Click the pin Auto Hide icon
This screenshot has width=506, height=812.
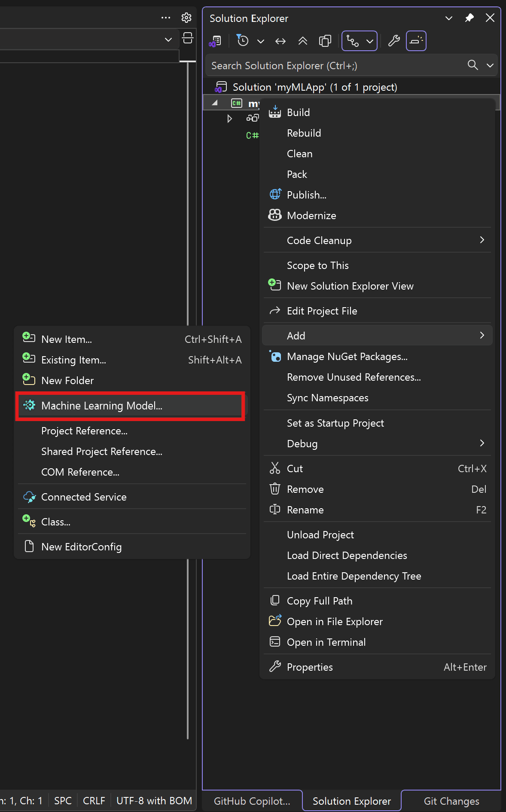tap(469, 18)
